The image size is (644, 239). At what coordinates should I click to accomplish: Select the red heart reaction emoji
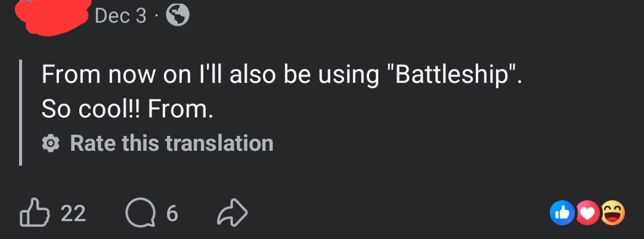coord(589,214)
